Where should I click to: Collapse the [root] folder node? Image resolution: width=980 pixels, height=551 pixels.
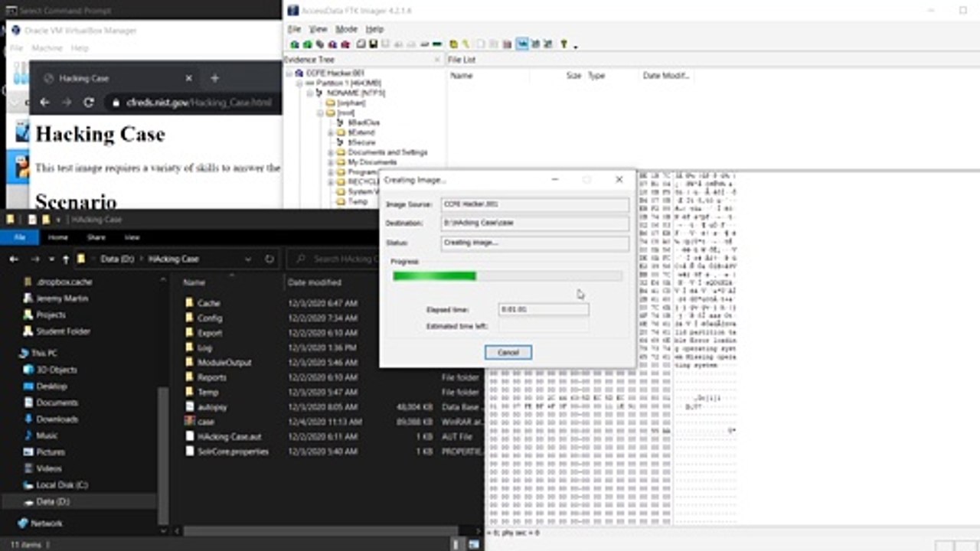[321, 112]
